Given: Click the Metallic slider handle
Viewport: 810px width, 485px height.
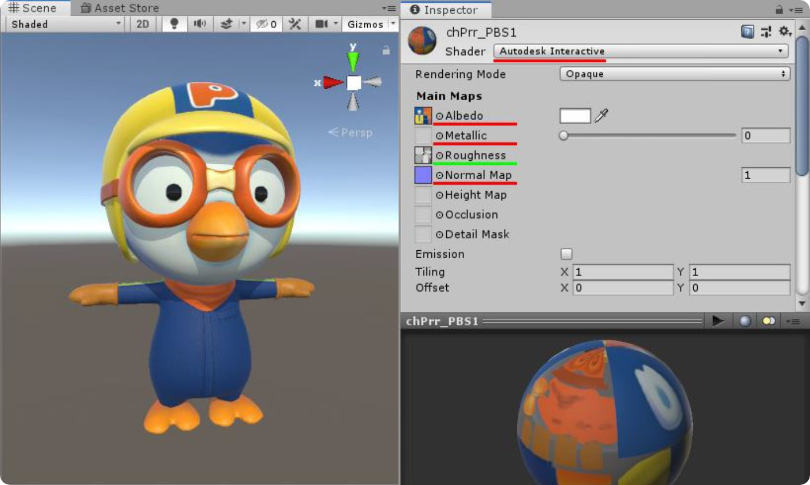Looking at the screenshot, I should 564,135.
